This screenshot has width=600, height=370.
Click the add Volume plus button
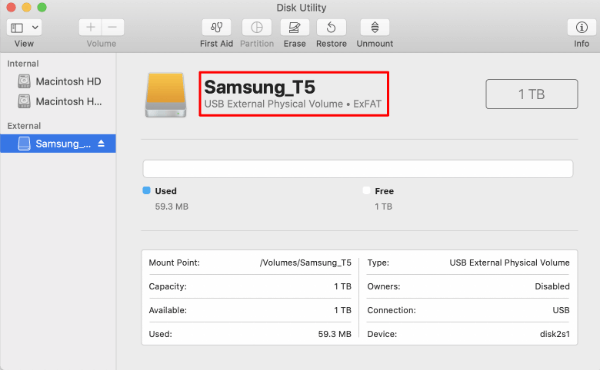tap(90, 27)
